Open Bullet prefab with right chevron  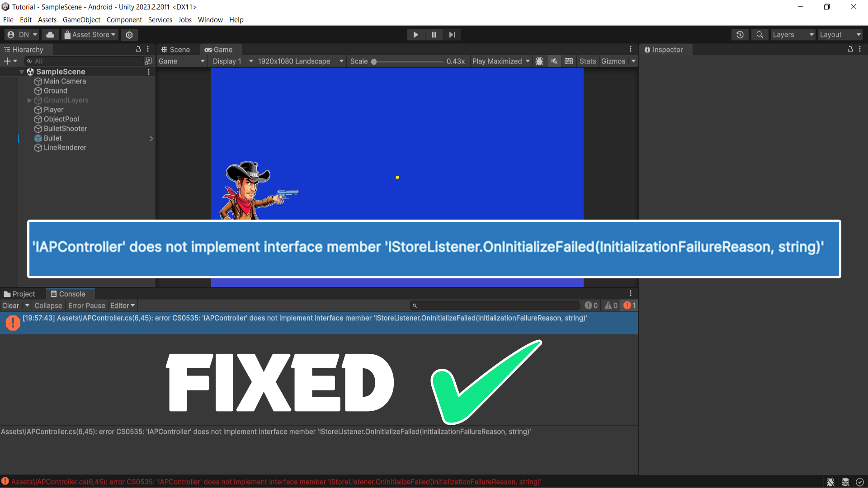pyautogui.click(x=151, y=139)
